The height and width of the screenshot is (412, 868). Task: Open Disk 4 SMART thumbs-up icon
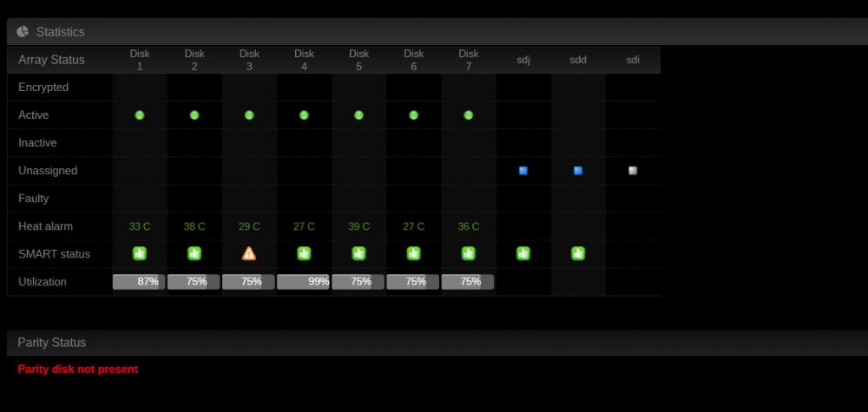[x=304, y=253]
